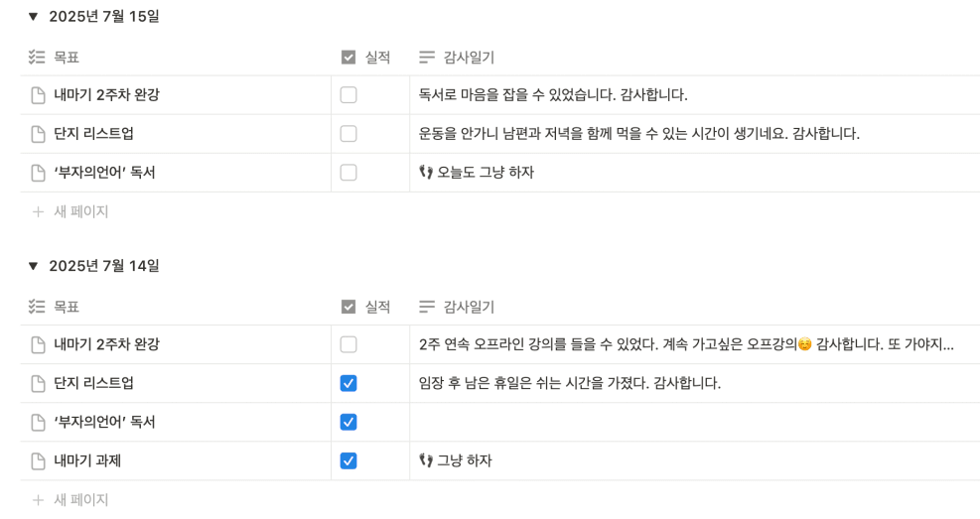Click page icon next to '부자의언어' 독서 in July 14 group

click(38, 422)
